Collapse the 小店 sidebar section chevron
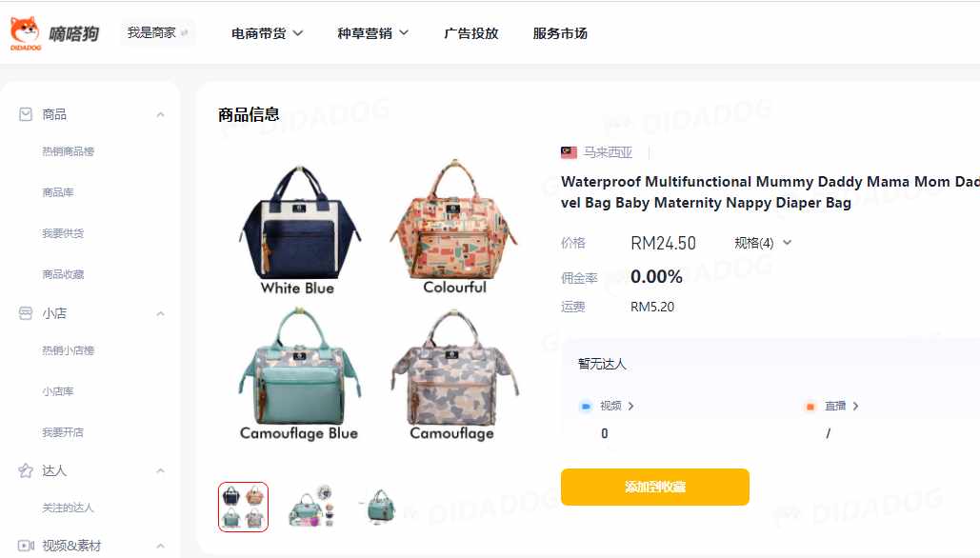The image size is (980, 558). coord(161,313)
